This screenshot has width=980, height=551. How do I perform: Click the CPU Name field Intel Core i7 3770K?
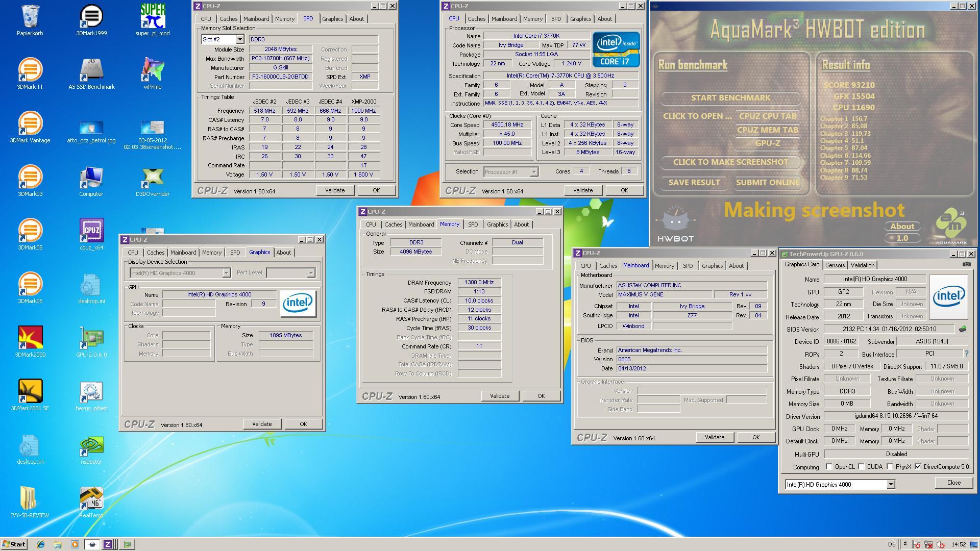click(x=536, y=36)
